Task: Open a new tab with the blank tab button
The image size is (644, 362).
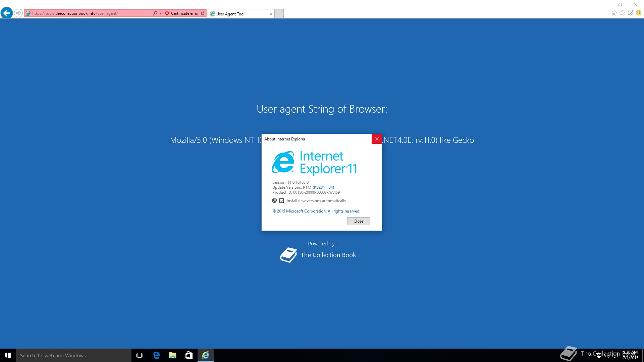Action: [279, 14]
